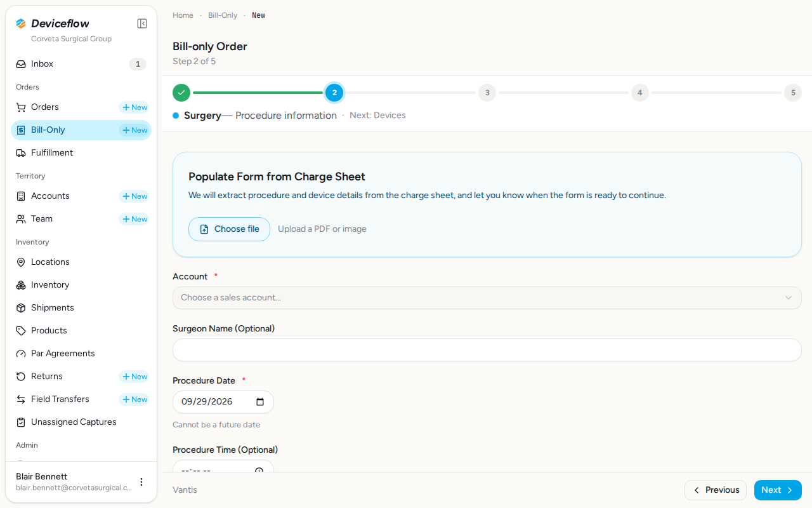The image size is (812, 508).
Task: Open the Inbox from its tray icon
Action: (x=21, y=64)
